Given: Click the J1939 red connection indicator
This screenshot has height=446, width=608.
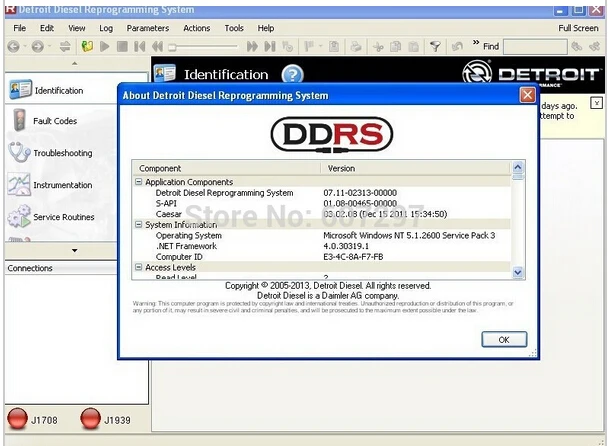Looking at the screenshot, I should (x=92, y=419).
